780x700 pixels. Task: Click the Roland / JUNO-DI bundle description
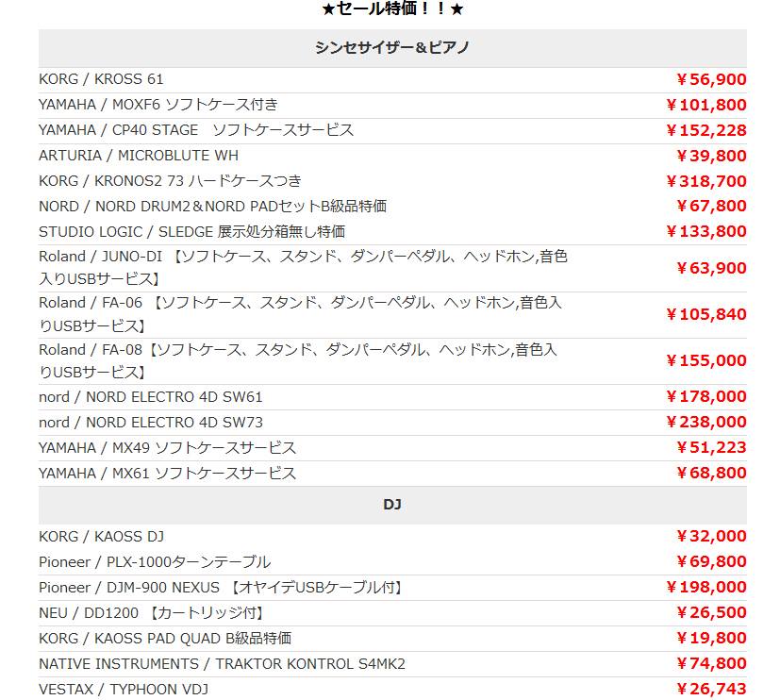coord(303,268)
